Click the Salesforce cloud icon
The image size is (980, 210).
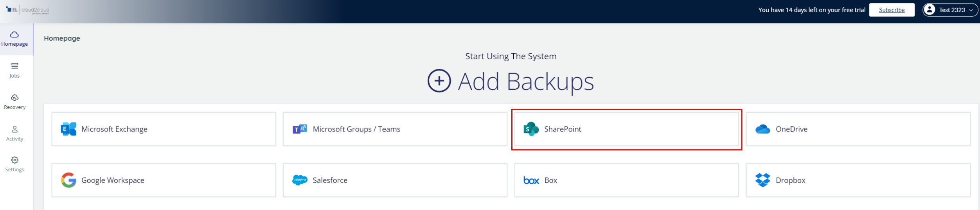[300, 180]
